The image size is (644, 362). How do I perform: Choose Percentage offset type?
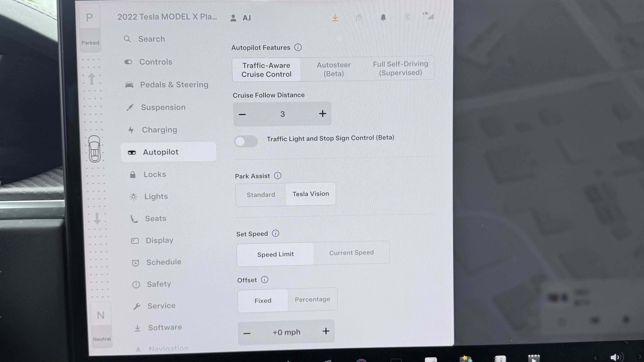pyautogui.click(x=312, y=299)
